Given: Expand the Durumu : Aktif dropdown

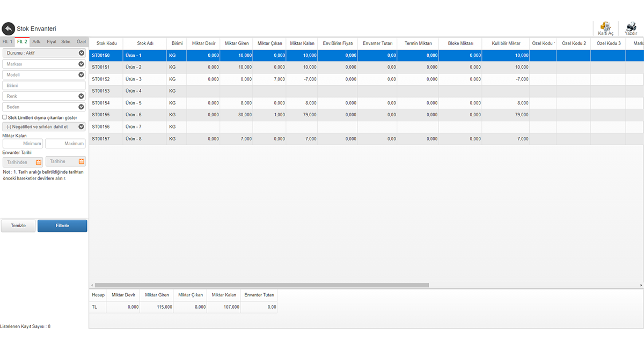Looking at the screenshot, I should point(81,53).
